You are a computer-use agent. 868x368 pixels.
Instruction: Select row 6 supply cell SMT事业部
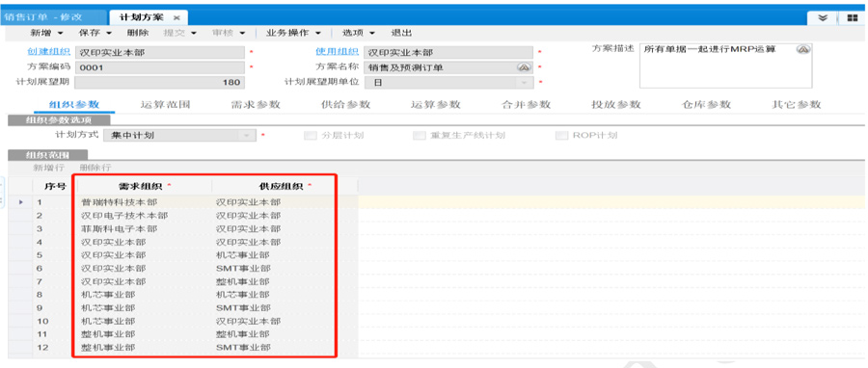point(285,269)
